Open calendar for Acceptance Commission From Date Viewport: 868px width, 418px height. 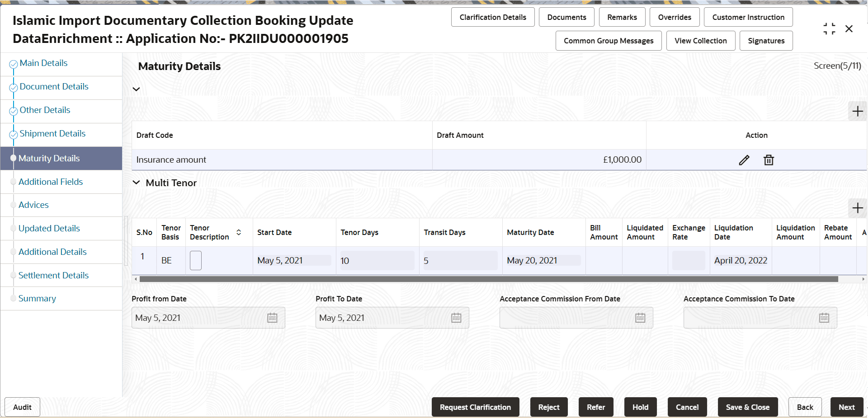tap(640, 318)
